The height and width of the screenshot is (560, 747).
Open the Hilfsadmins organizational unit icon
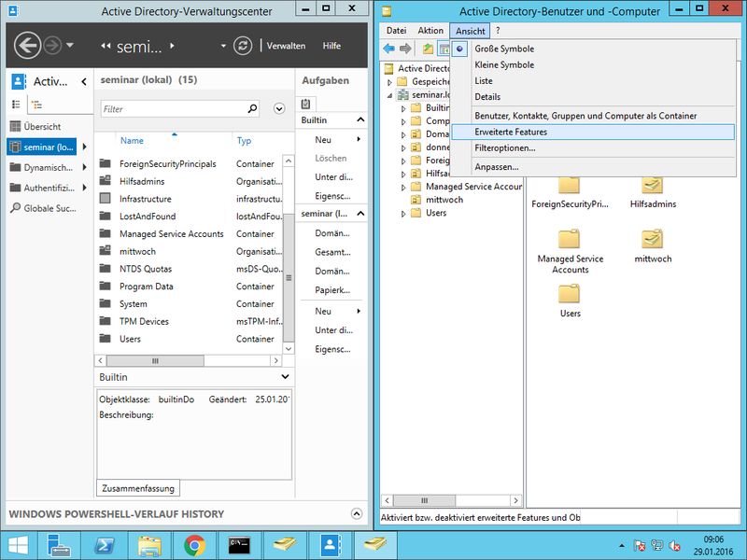click(653, 186)
